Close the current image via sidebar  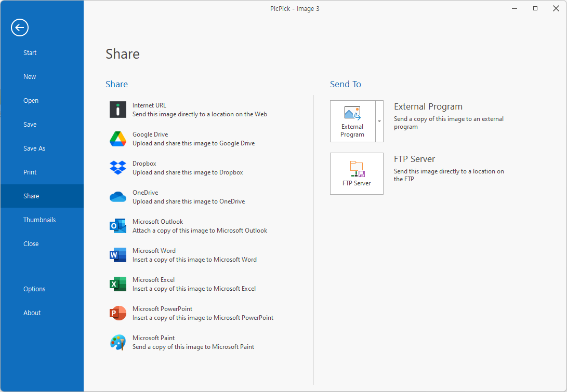pos(31,244)
